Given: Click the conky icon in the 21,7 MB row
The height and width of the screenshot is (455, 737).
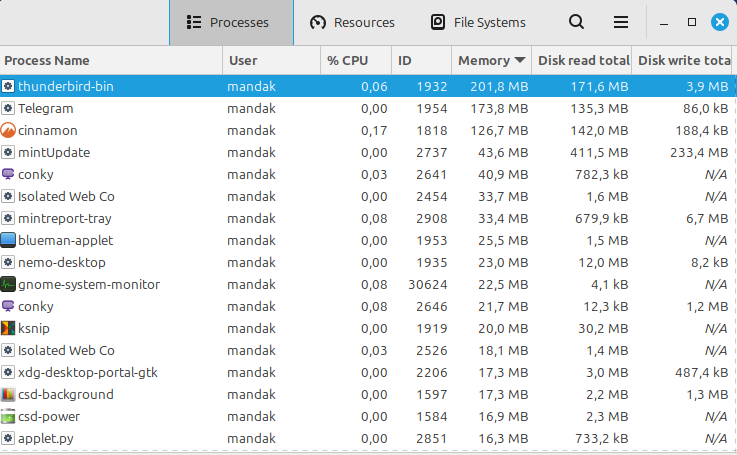Looking at the screenshot, I should coord(8,306).
